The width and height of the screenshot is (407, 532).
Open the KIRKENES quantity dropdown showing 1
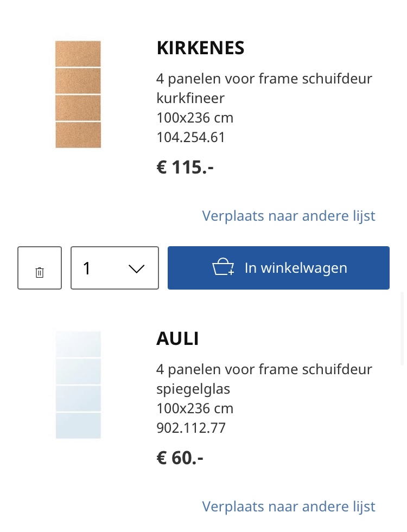click(x=115, y=268)
